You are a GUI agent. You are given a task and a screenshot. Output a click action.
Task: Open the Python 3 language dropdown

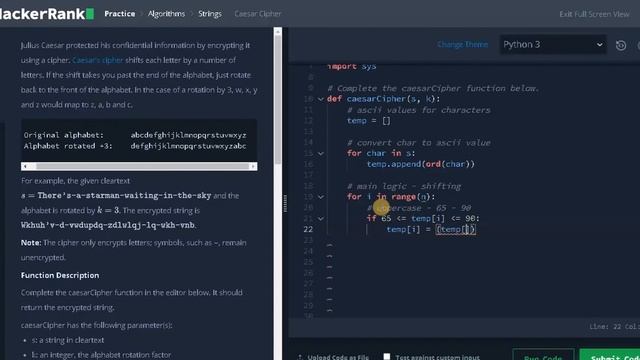pyautogui.click(x=553, y=44)
